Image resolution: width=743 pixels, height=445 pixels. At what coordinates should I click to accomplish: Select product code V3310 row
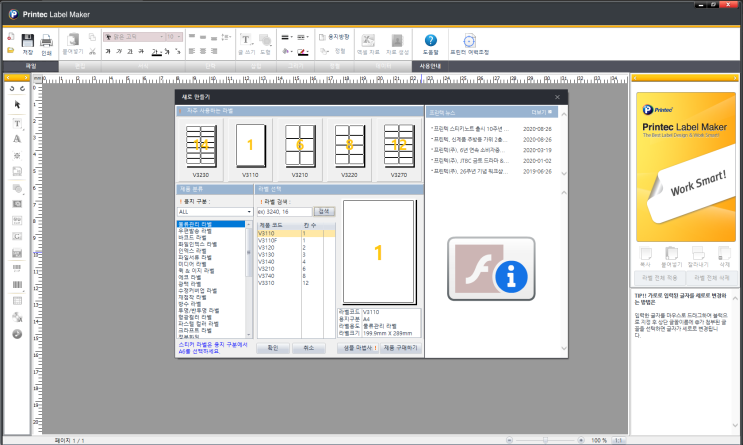pyautogui.click(x=296, y=283)
